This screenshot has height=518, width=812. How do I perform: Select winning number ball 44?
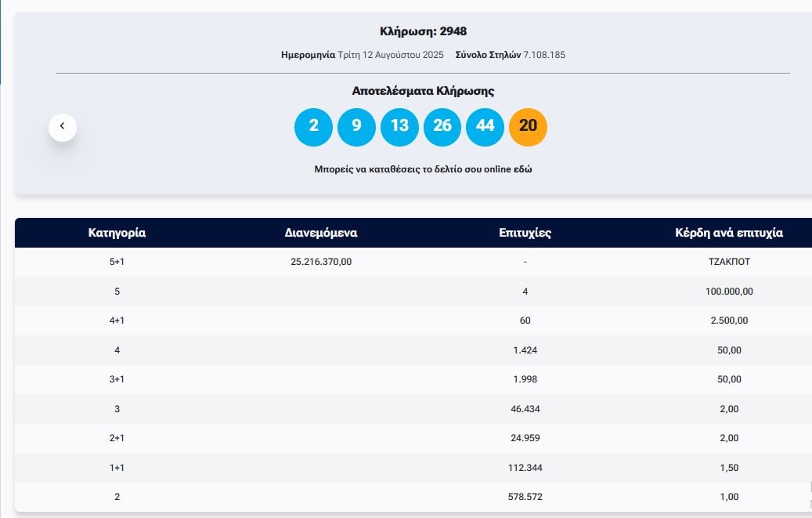(485, 127)
